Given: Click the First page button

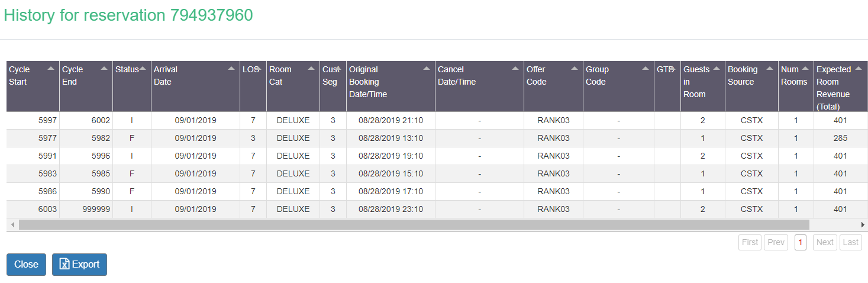Looking at the screenshot, I should [750, 242].
